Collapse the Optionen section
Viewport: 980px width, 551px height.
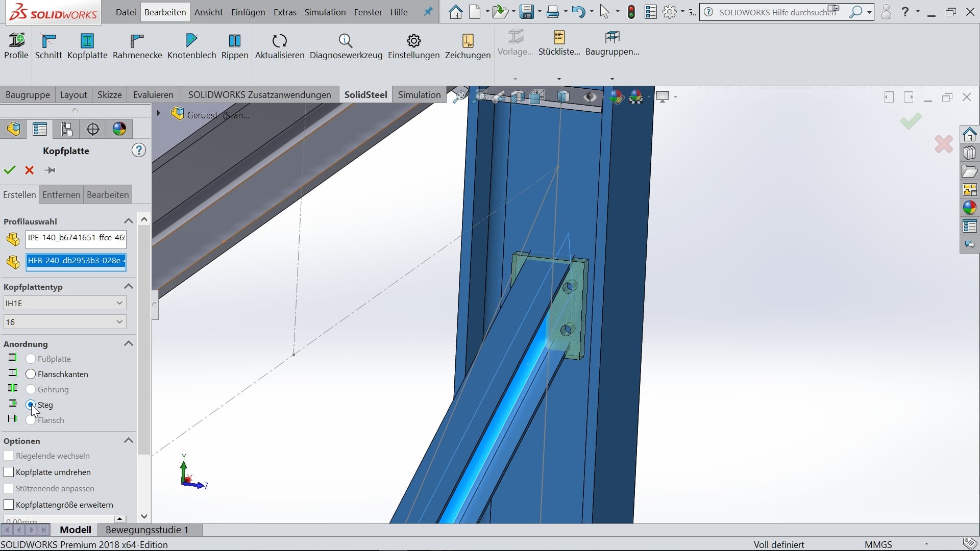click(129, 441)
